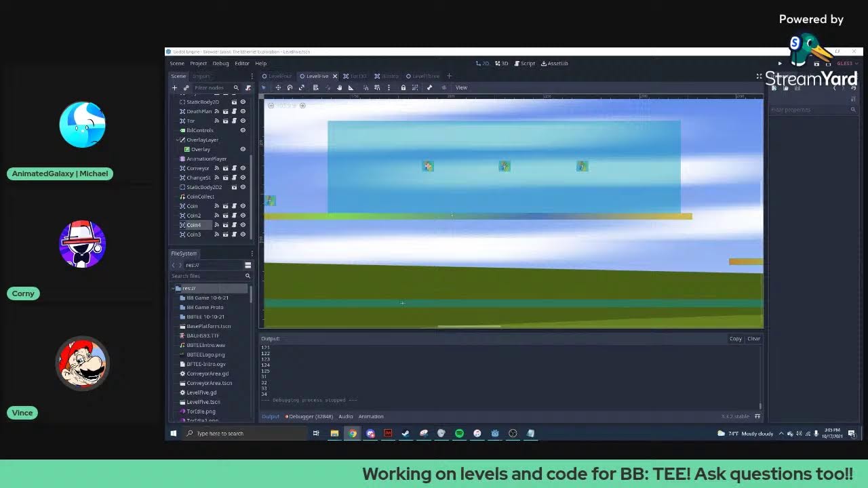Open snapping options three-dot menu
Screen dimensions: 868x488
[389, 87]
